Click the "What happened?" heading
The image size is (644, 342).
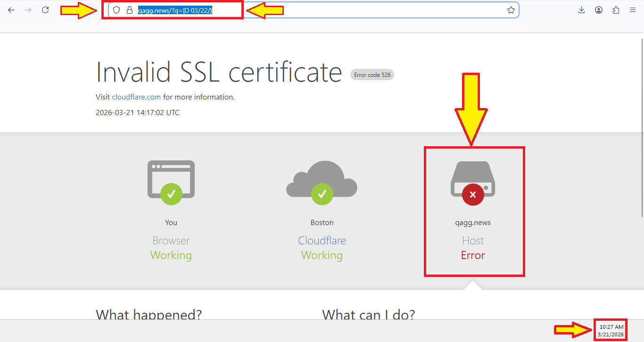click(x=149, y=314)
